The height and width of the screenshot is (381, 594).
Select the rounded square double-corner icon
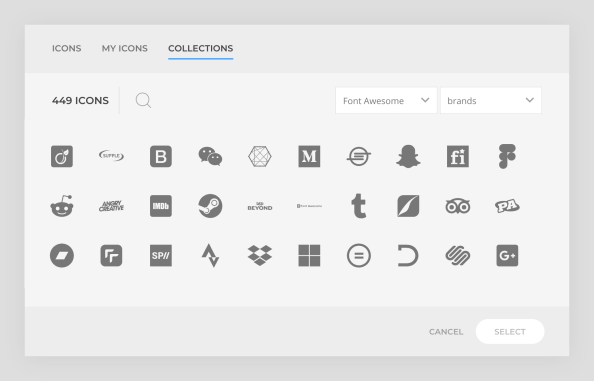point(111,255)
